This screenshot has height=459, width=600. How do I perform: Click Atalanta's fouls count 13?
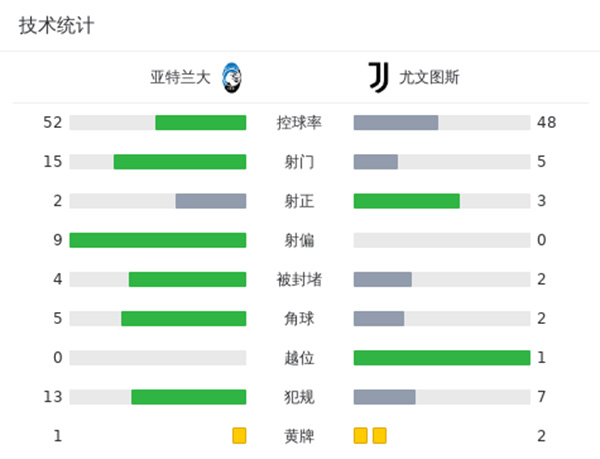click(53, 397)
